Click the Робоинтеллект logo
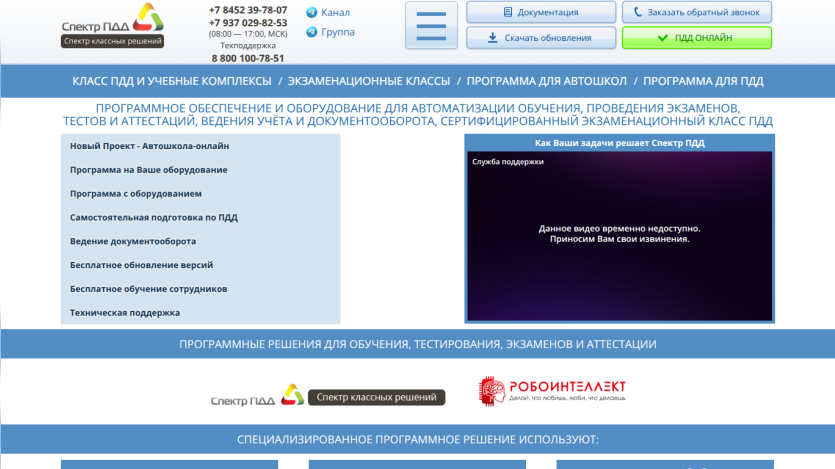The width and height of the screenshot is (835, 469). pyautogui.click(x=552, y=391)
